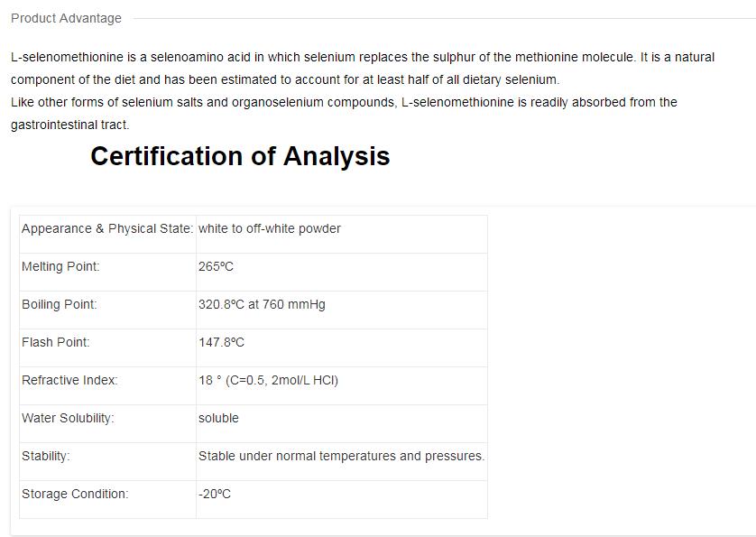Click the paragraph starting "L-selenomethionine is a selenoamino acid"
The image size is (756, 537).
[x=363, y=68]
